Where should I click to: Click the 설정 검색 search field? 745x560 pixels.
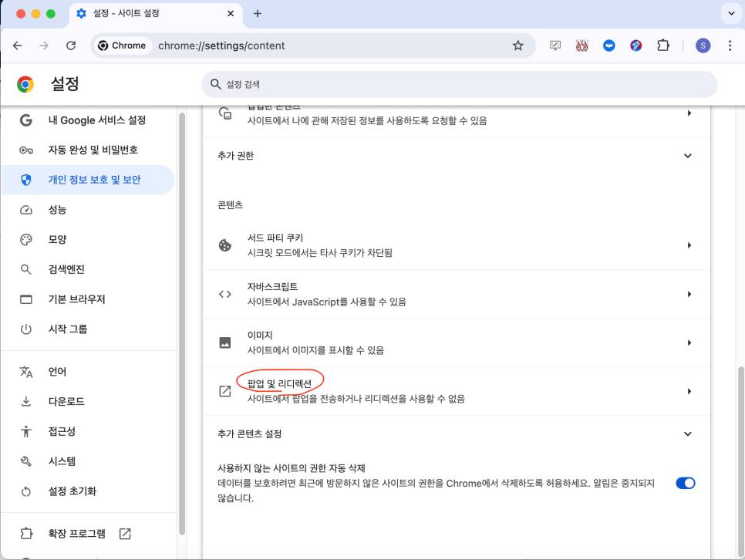point(459,84)
